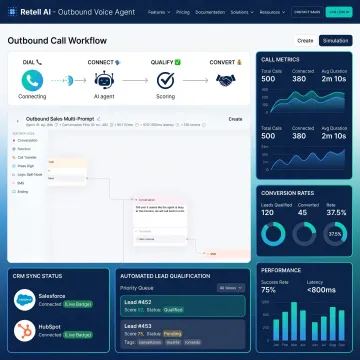360x360 pixels.
Task: Click the Converted donut chart
Action: (304, 234)
